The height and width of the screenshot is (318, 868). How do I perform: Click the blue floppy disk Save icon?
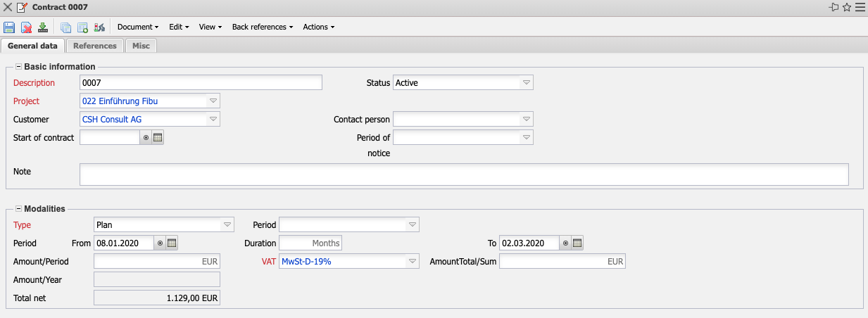click(x=9, y=27)
